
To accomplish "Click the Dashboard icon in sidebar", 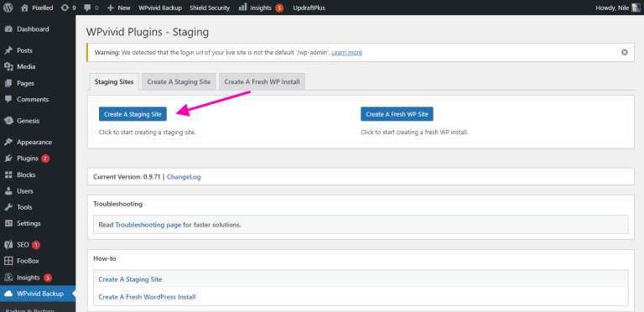I will pyautogui.click(x=8, y=29).
